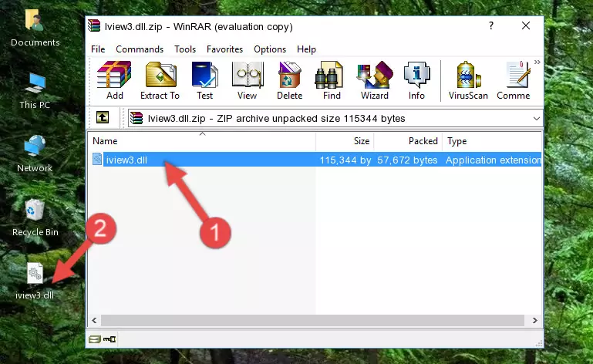Viewport: 593px width, 364px height.
Task: Click the iview3.dll file icon in list
Action: point(97,160)
